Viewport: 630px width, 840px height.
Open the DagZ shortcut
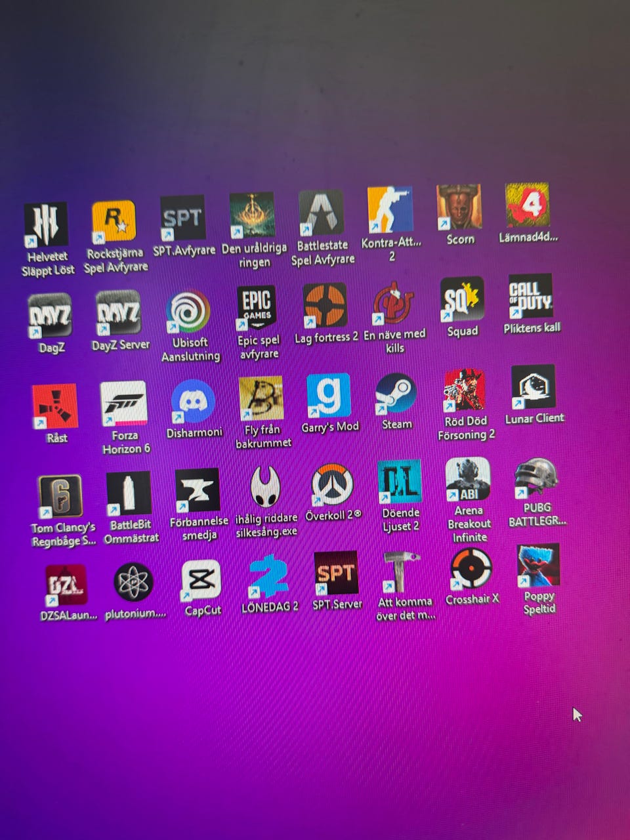pos(50,316)
